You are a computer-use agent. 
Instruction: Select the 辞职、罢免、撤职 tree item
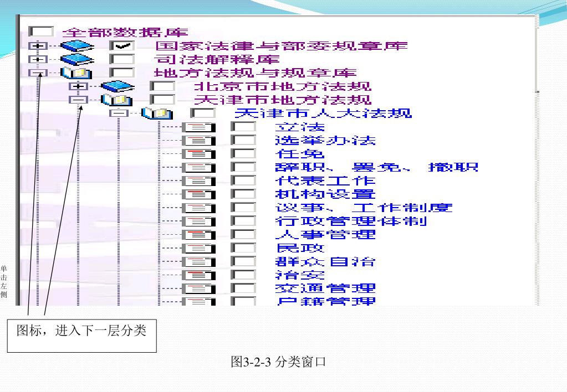point(376,167)
